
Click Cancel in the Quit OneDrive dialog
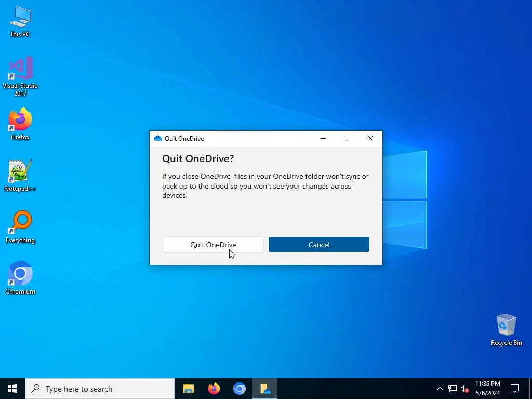coord(319,245)
